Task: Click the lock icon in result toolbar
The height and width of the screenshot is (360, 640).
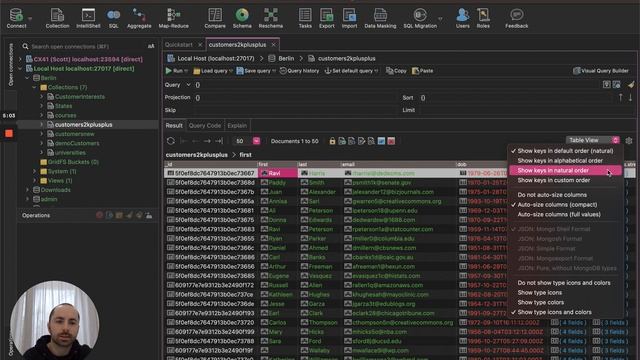Action: (332, 141)
